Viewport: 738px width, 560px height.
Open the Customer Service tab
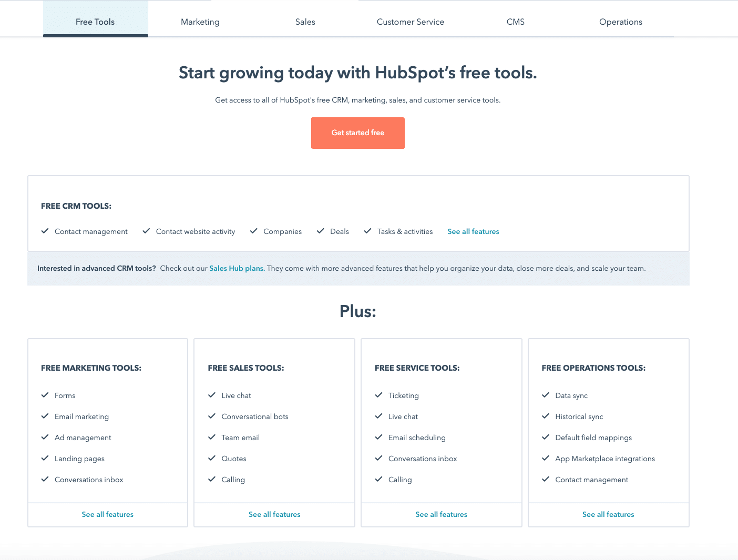411,22
